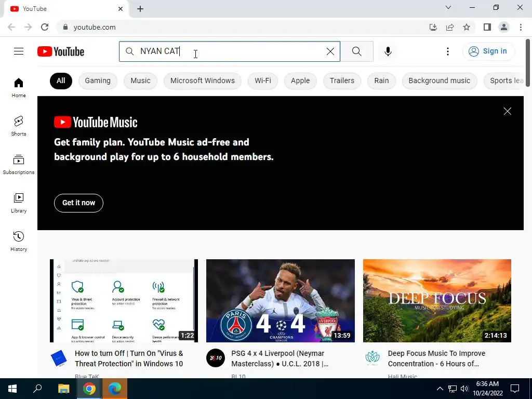Open the Windows Start menu

click(12, 389)
